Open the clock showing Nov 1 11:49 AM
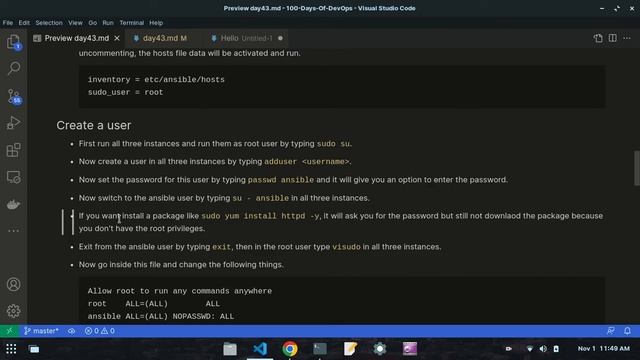This screenshot has width=640, height=360. point(604,349)
